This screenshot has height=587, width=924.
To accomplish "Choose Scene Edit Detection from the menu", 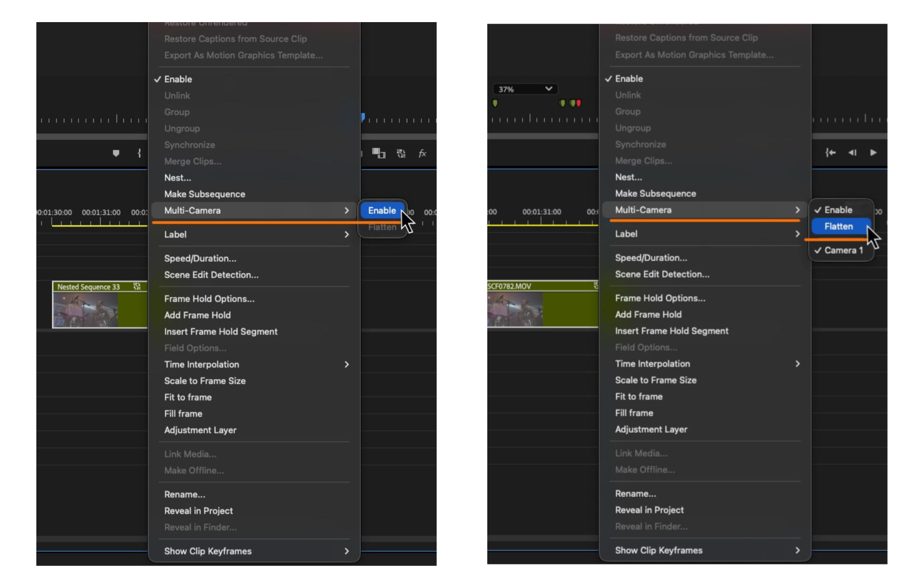I will point(211,274).
